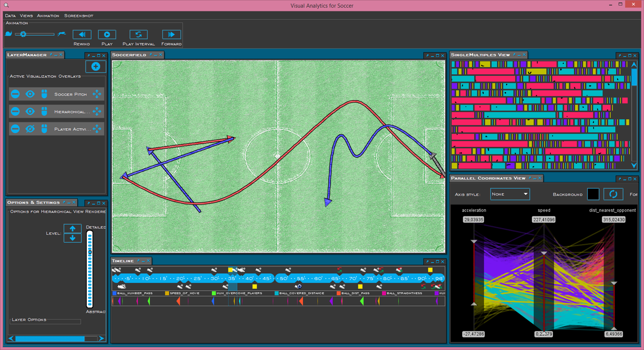Image resolution: width=644 pixels, height=350 pixels.
Task: Select the cheetah icon for fast animation speed
Action: pyautogui.click(x=62, y=34)
